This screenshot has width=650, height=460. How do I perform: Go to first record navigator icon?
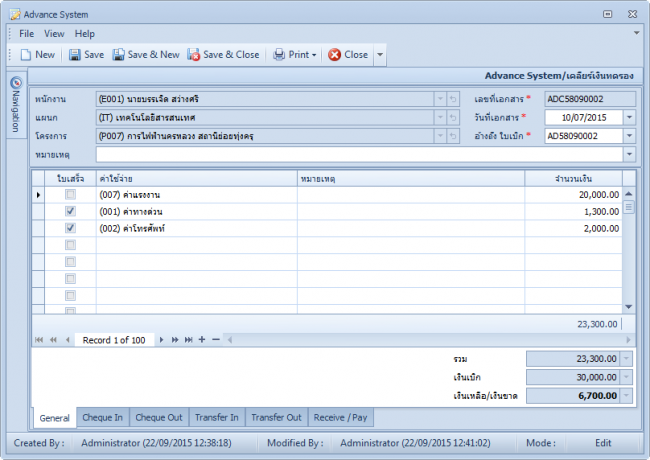[39, 340]
